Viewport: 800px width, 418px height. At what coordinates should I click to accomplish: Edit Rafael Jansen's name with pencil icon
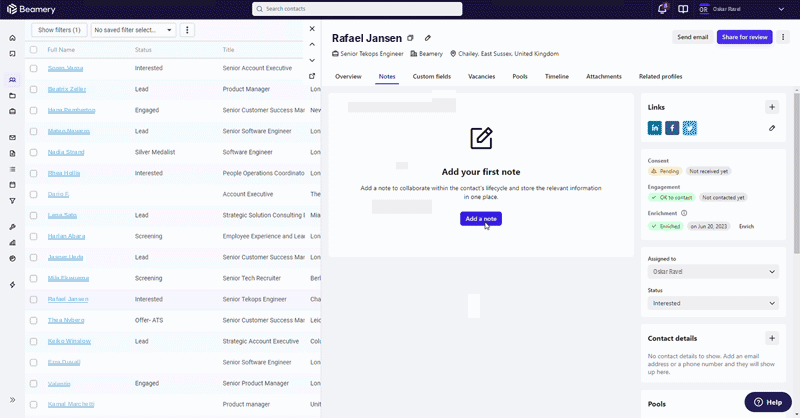click(428, 38)
